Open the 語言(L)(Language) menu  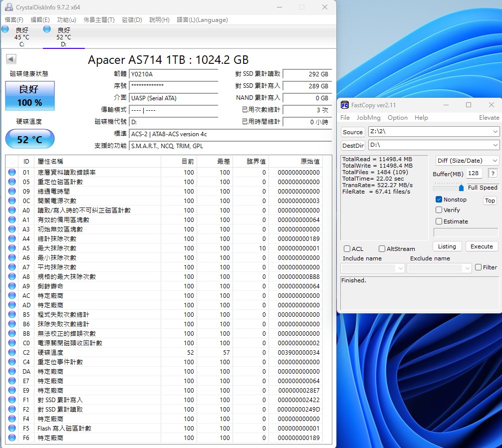tap(202, 20)
